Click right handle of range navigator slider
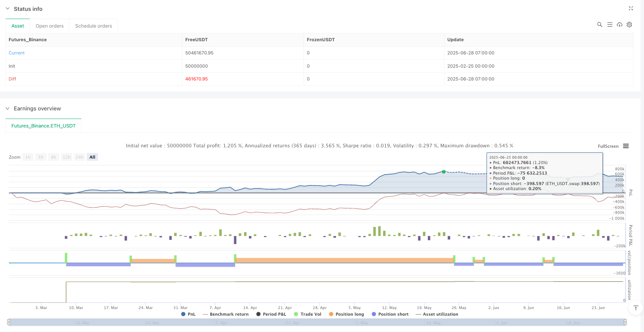 point(625,322)
